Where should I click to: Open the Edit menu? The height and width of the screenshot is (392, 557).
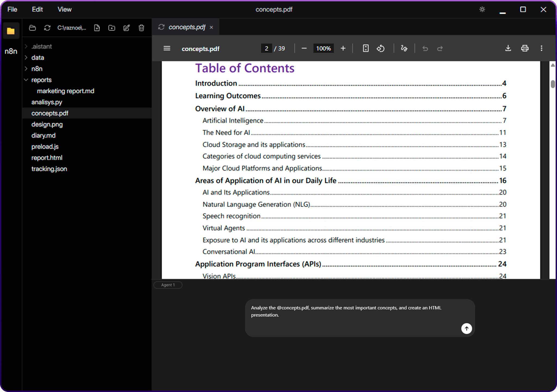point(37,10)
